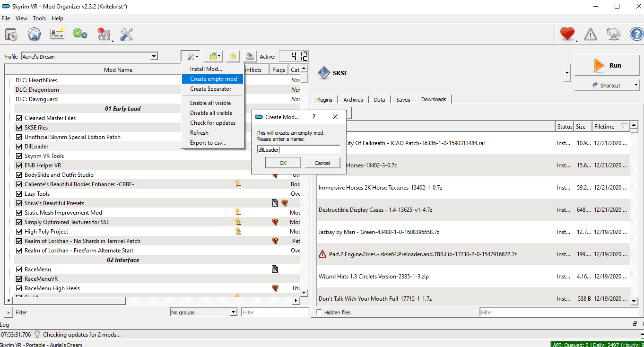
Task: Expand the filter panel with the » button
Action: [x=9, y=312]
